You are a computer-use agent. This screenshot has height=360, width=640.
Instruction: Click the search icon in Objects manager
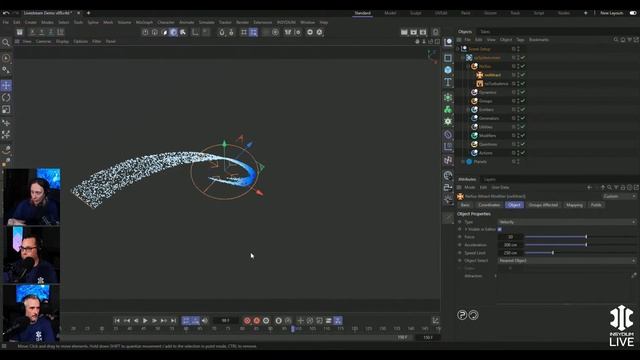pyautogui.click(x=616, y=40)
